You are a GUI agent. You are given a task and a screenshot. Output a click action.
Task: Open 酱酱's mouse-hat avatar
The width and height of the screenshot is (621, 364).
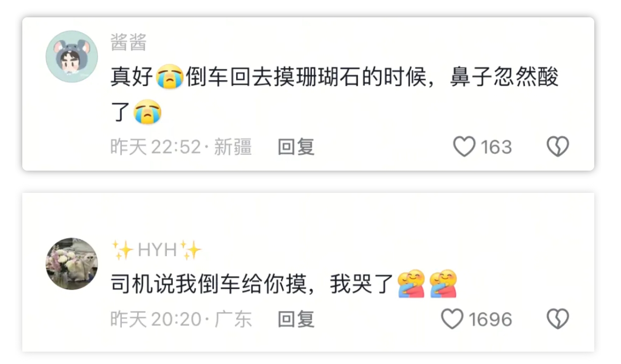coord(72,56)
